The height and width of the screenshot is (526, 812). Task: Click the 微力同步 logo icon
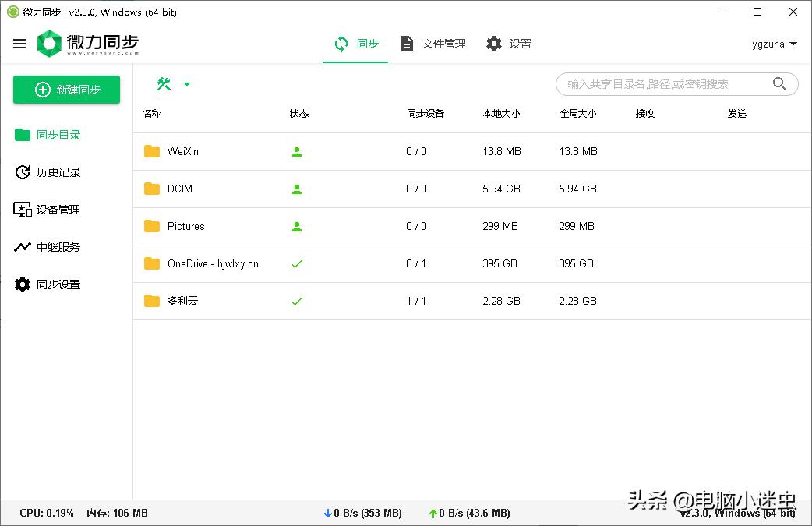(48, 44)
